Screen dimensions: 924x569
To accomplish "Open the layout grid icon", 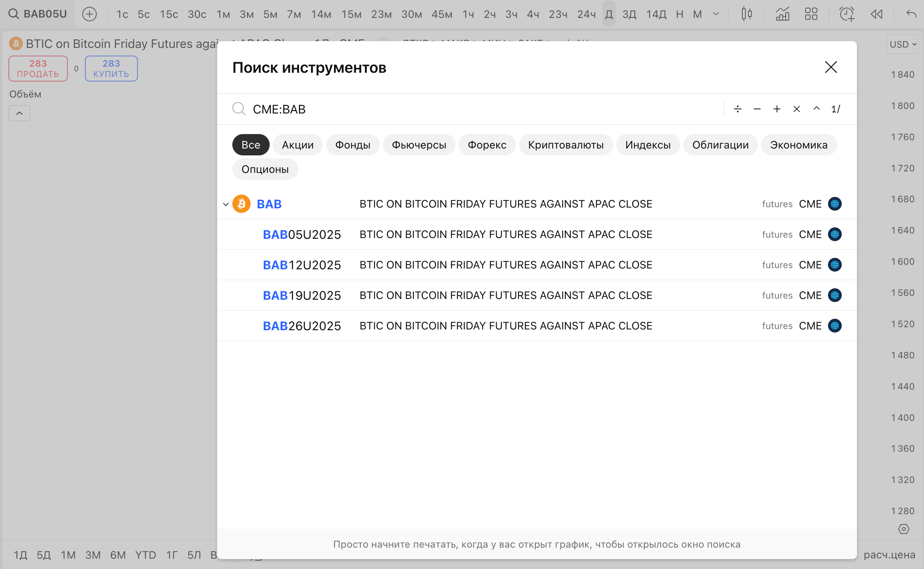I will pos(811,14).
